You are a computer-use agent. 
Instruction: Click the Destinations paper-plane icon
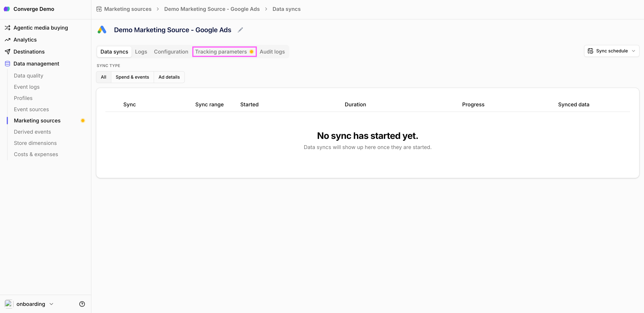pos(7,52)
